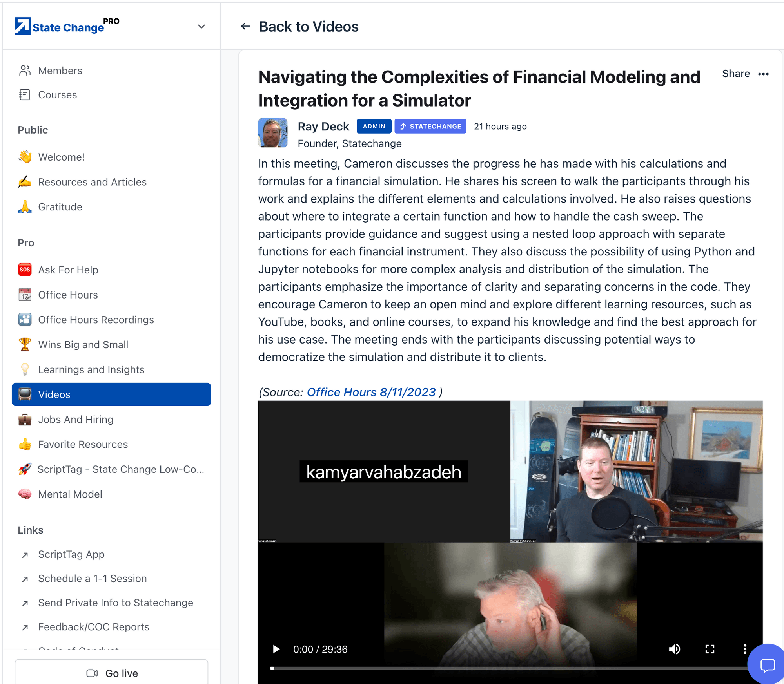Open video player more options menu
The image size is (784, 684).
[x=745, y=649]
